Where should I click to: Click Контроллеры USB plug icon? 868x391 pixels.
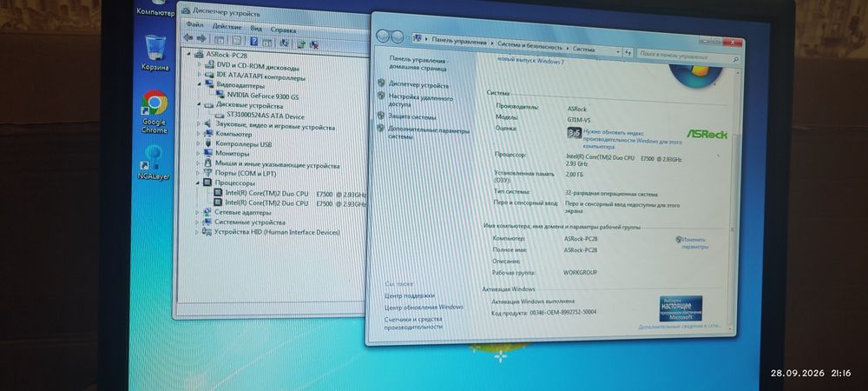(x=208, y=143)
